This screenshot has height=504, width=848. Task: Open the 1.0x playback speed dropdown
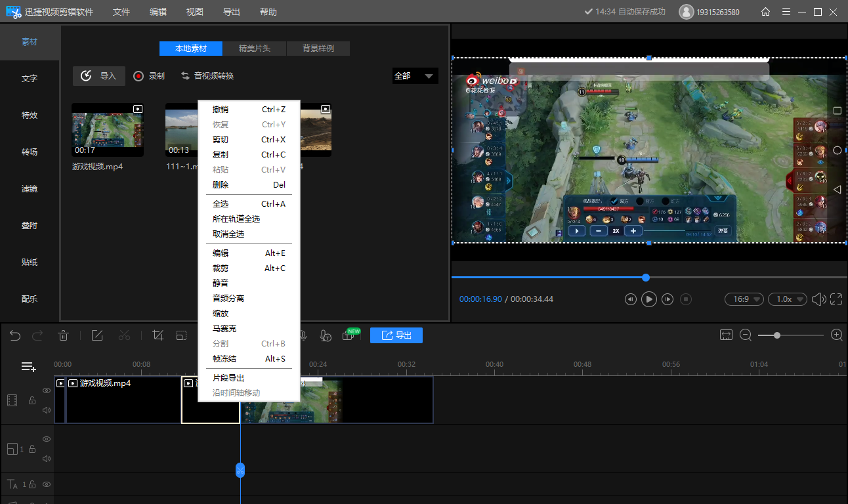pyautogui.click(x=788, y=299)
